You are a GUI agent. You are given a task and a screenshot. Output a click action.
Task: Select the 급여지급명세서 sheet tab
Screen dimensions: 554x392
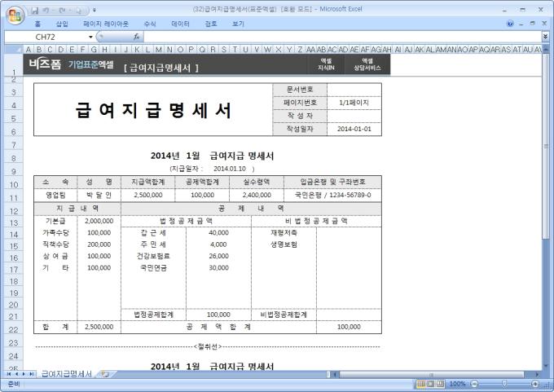(x=66, y=374)
